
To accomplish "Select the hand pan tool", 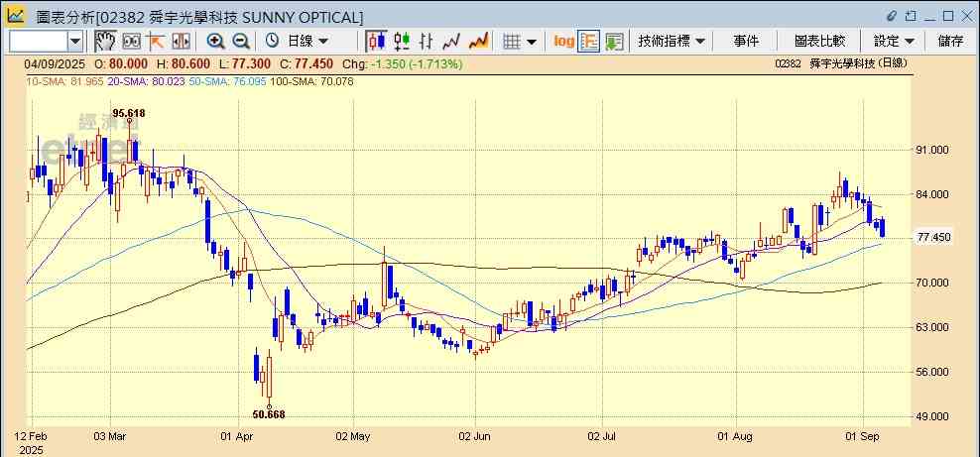I will pos(105,42).
